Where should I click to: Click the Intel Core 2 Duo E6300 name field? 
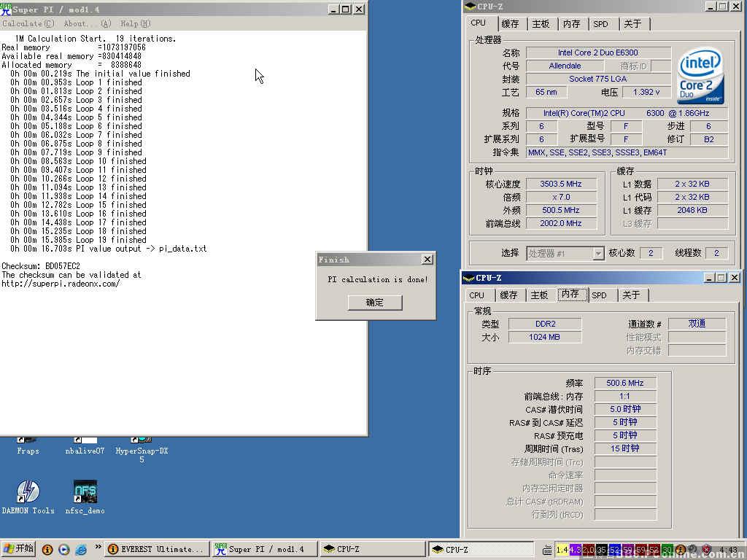[598, 52]
